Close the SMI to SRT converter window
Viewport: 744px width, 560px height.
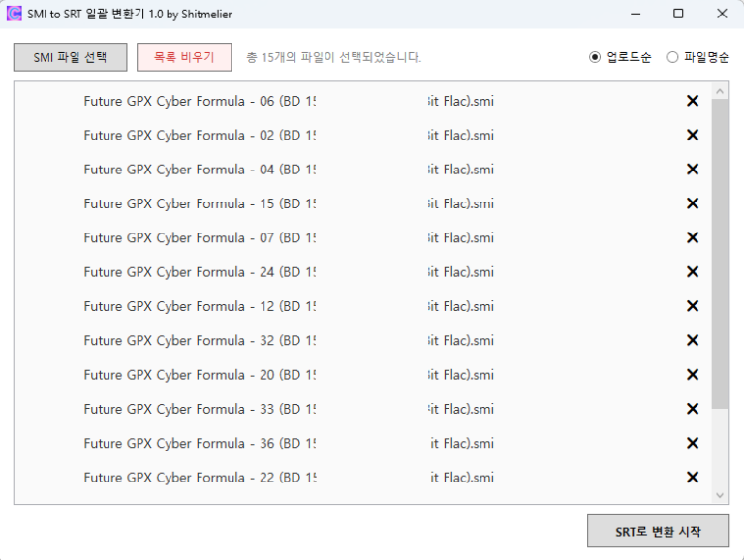[x=722, y=14]
